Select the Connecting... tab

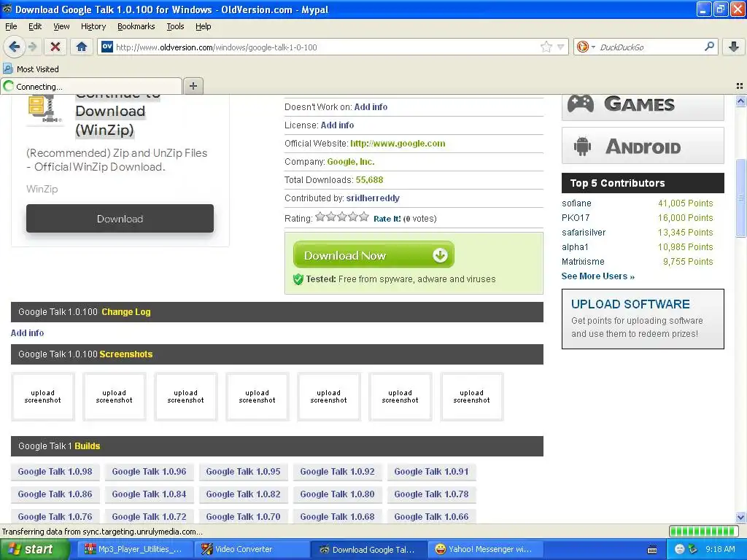click(x=91, y=86)
